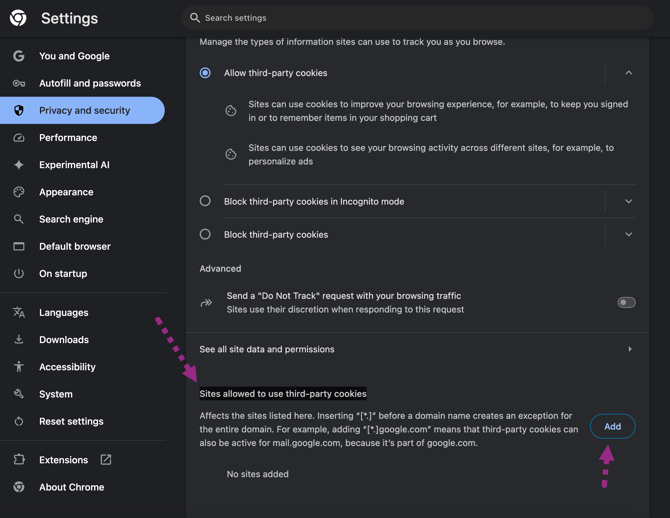Click the Performance gauge icon
The height and width of the screenshot is (518, 670).
[19, 138]
